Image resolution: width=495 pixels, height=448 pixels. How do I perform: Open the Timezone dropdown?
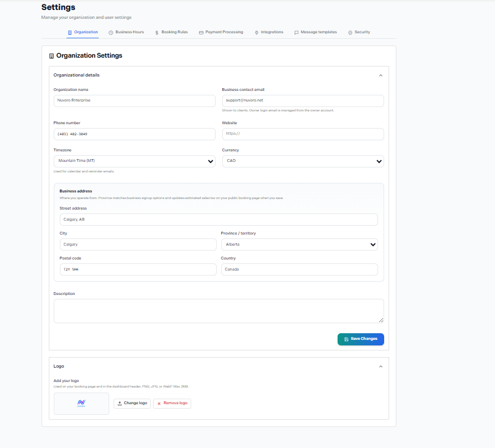tap(135, 161)
